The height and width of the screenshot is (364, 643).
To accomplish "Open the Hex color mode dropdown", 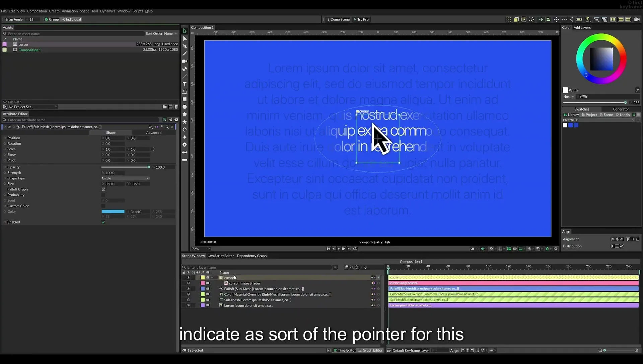I will (x=569, y=97).
